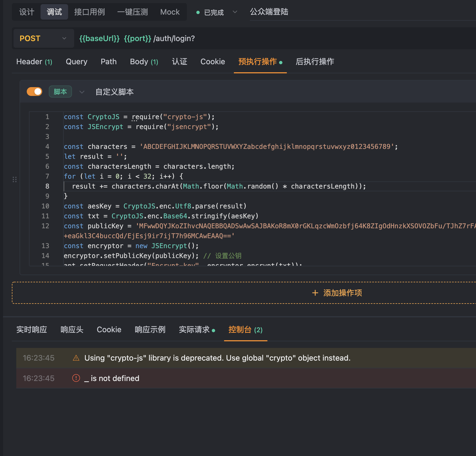Open the 一键压测 tab
This screenshot has height=456, width=476.
pyautogui.click(x=133, y=12)
